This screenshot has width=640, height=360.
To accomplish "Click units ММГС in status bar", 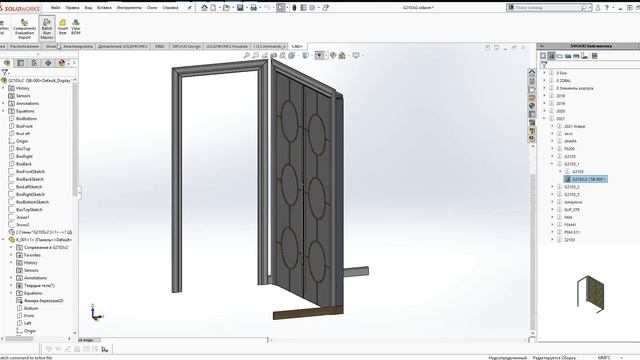I will 604,358.
